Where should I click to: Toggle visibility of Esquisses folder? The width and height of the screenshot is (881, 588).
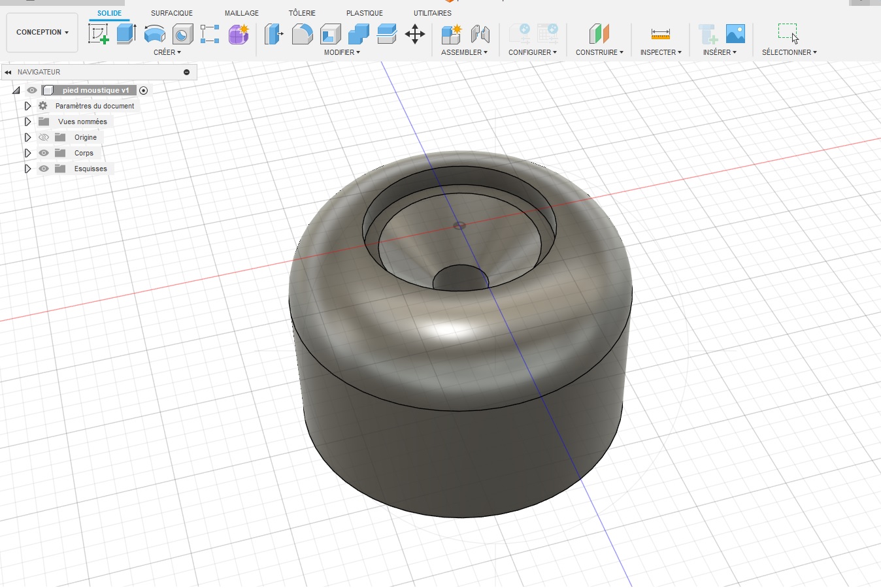point(44,169)
